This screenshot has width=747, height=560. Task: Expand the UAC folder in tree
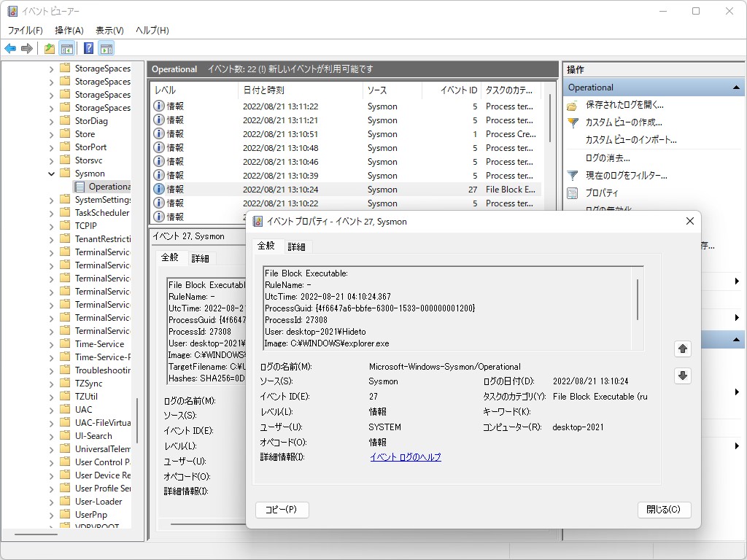(52, 410)
